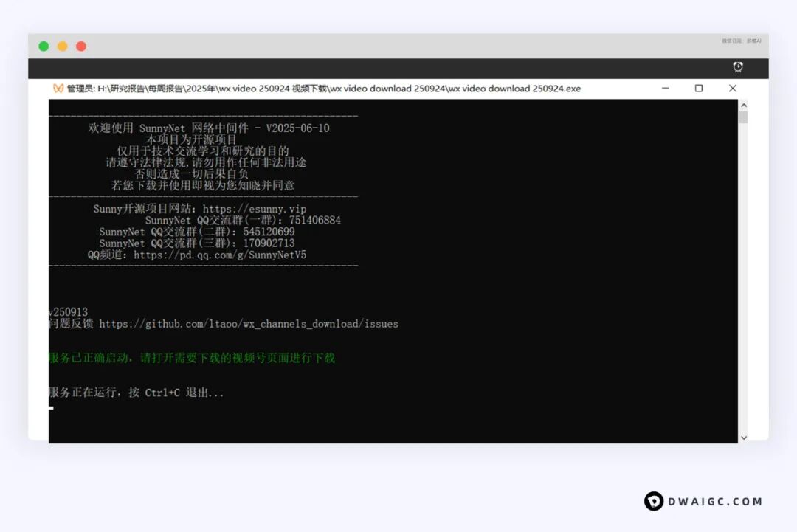Click the red traffic-light button
Image resolution: width=797 pixels, height=532 pixels.
click(81, 46)
